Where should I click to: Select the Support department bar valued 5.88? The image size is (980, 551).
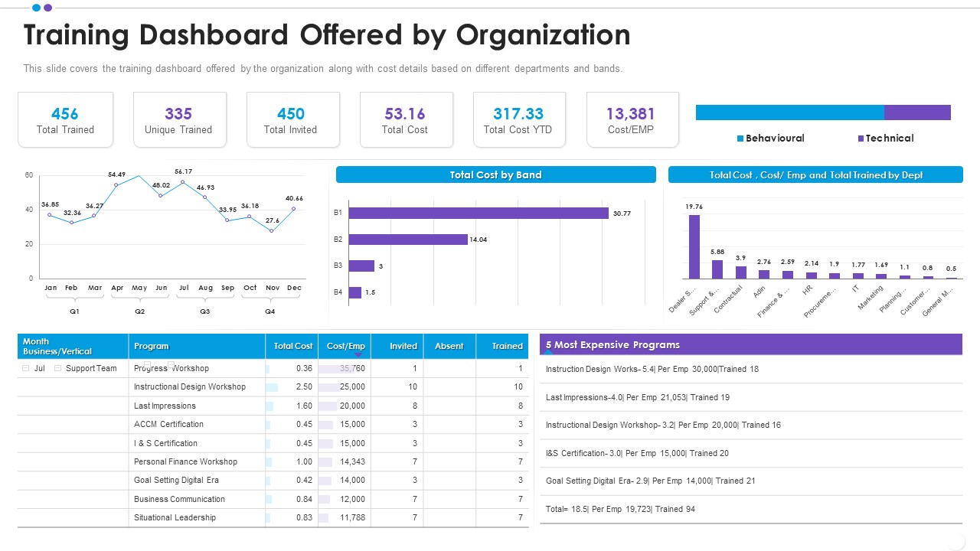(717, 269)
